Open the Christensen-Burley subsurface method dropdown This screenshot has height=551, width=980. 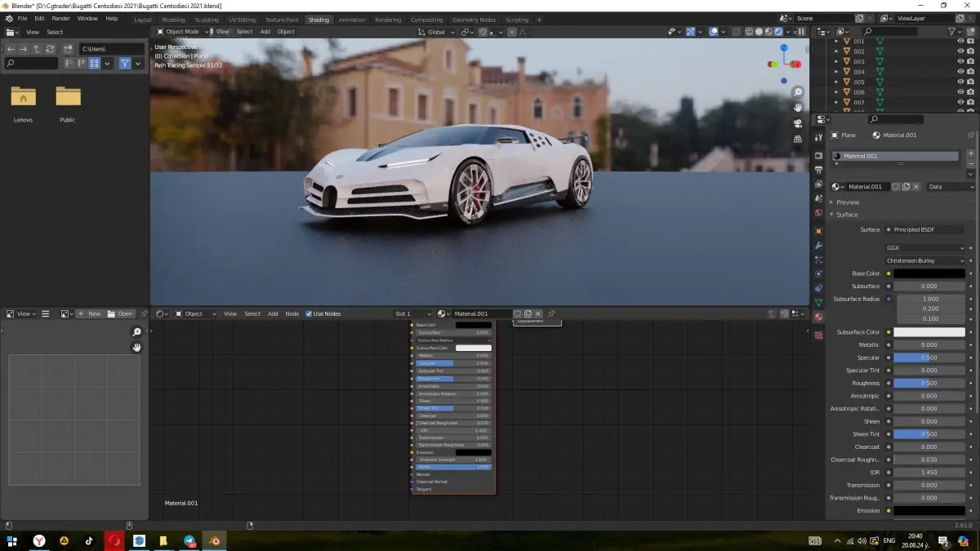925,260
